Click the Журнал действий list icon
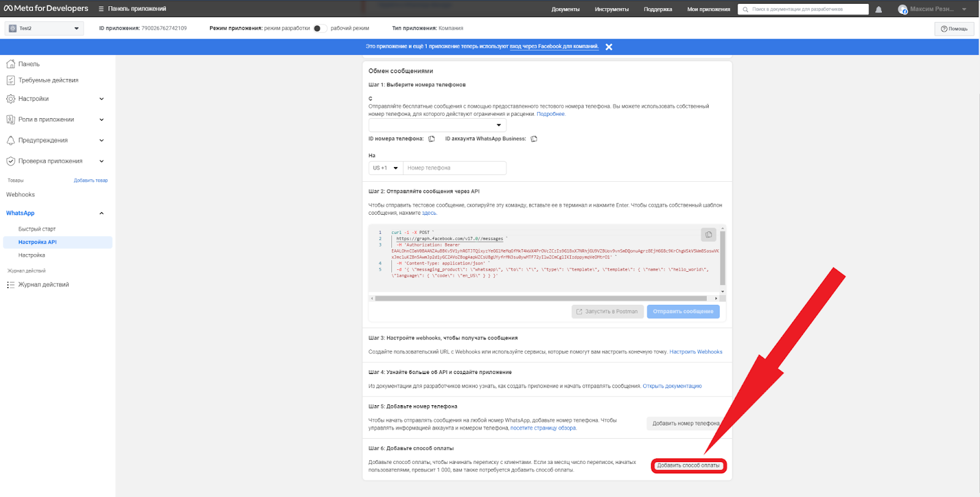 tap(10, 285)
